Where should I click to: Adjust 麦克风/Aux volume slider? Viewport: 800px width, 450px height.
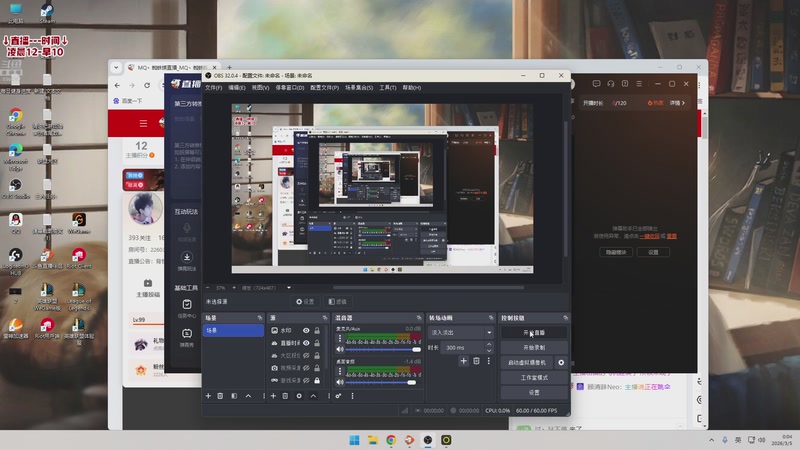coord(383,349)
